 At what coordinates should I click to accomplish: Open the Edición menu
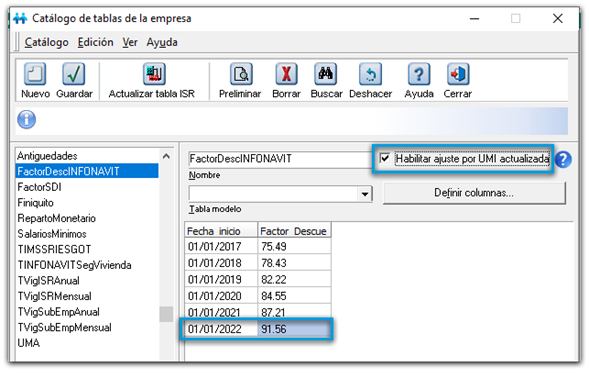(x=95, y=42)
